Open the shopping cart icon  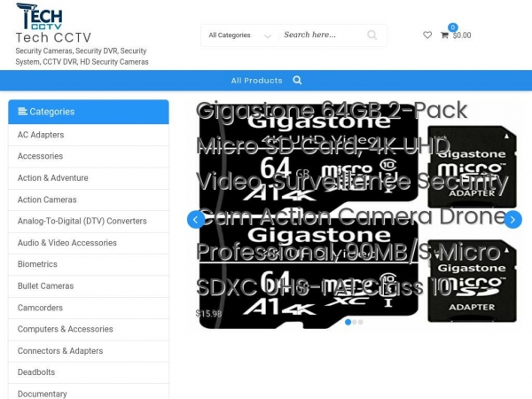444,35
